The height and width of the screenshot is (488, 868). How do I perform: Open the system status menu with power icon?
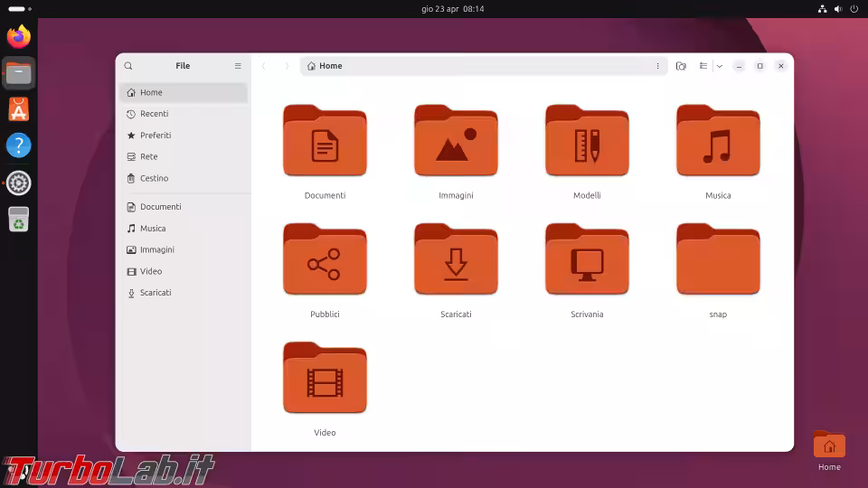tap(853, 9)
